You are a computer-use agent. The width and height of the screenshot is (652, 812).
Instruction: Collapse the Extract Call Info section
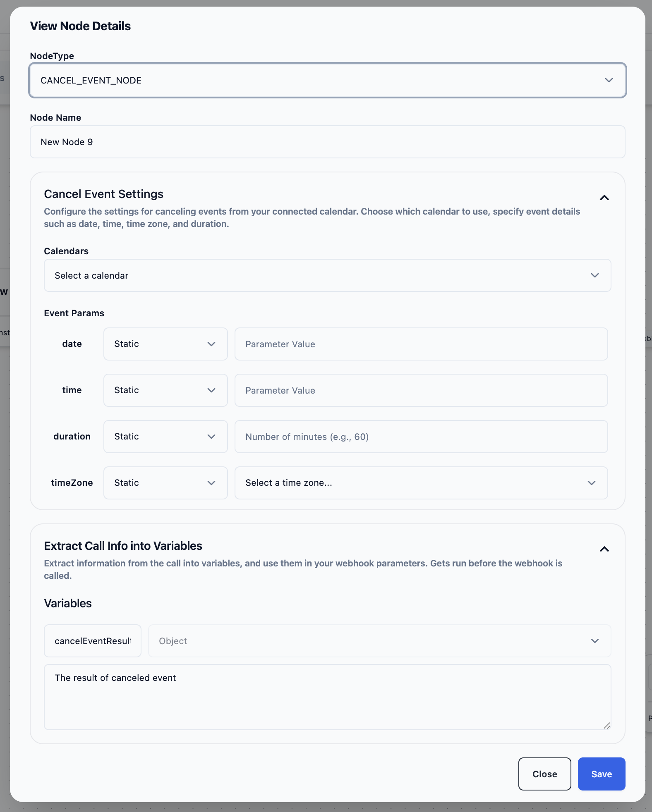[604, 549]
